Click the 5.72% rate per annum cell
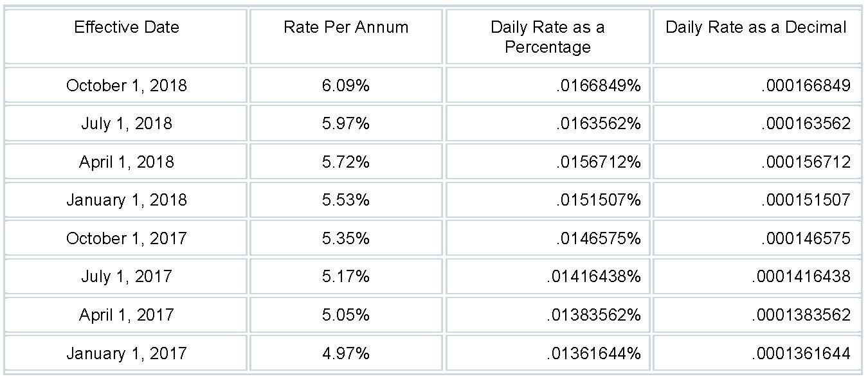 (x=346, y=162)
